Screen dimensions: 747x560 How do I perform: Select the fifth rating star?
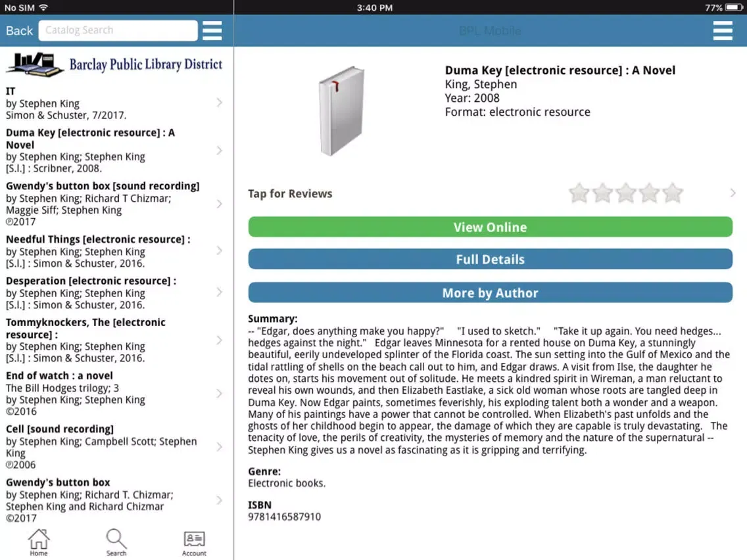[672, 193]
